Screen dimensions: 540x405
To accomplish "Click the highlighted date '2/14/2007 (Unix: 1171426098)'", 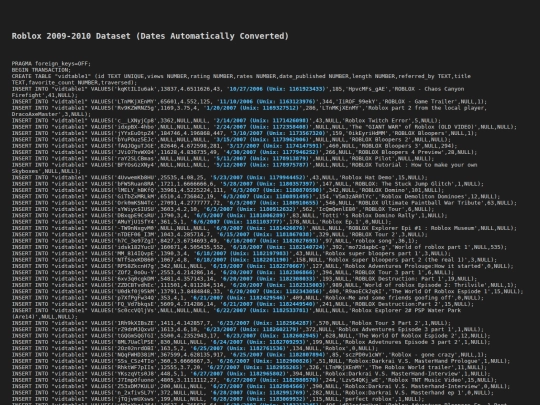I will tap(262, 121).
